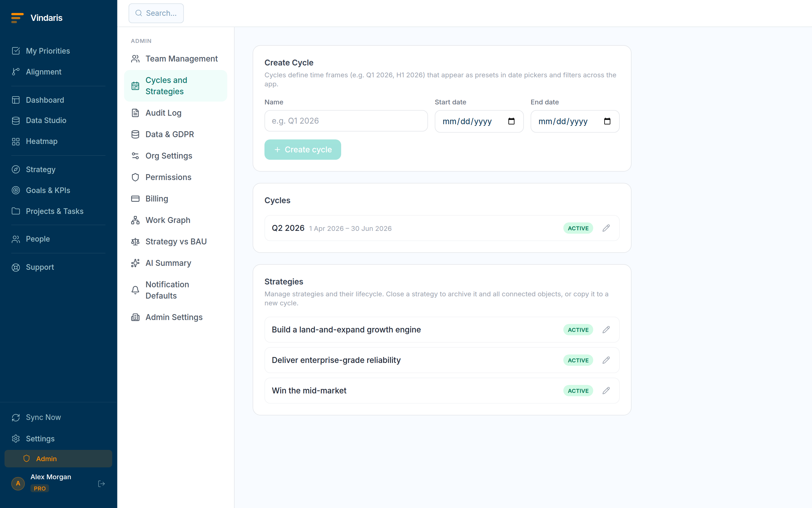The height and width of the screenshot is (508, 812).
Task: Click the Vindaris logo icon
Action: click(17, 18)
